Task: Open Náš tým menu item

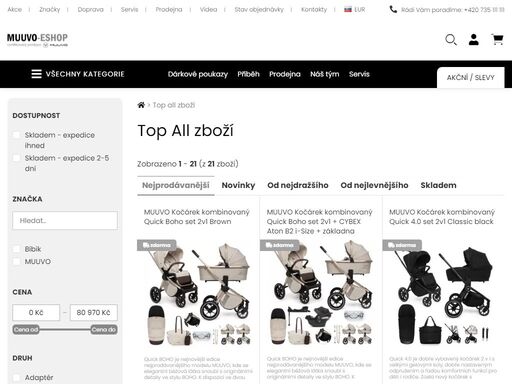Action: pos(325,74)
